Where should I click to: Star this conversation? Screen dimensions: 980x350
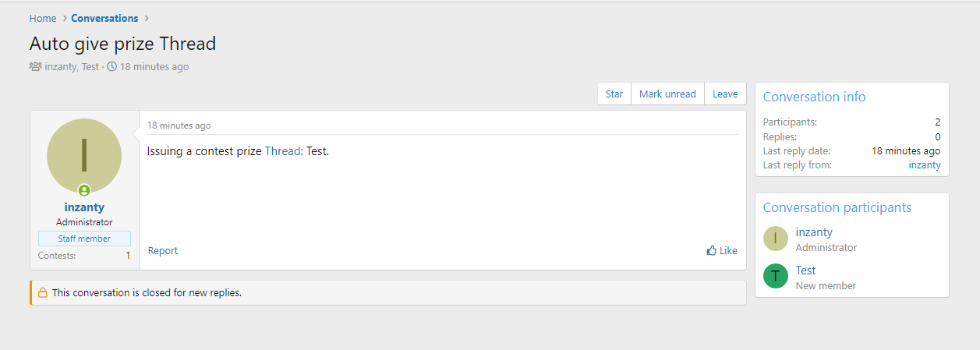point(614,94)
